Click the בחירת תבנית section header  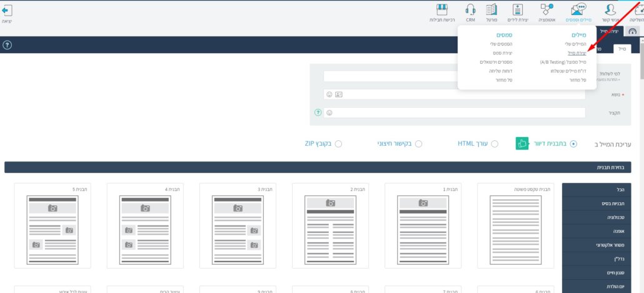(x=318, y=168)
